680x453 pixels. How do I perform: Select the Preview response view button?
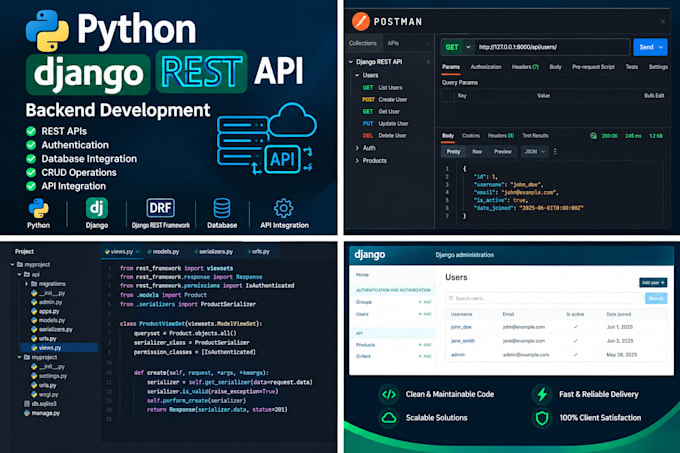click(x=503, y=151)
